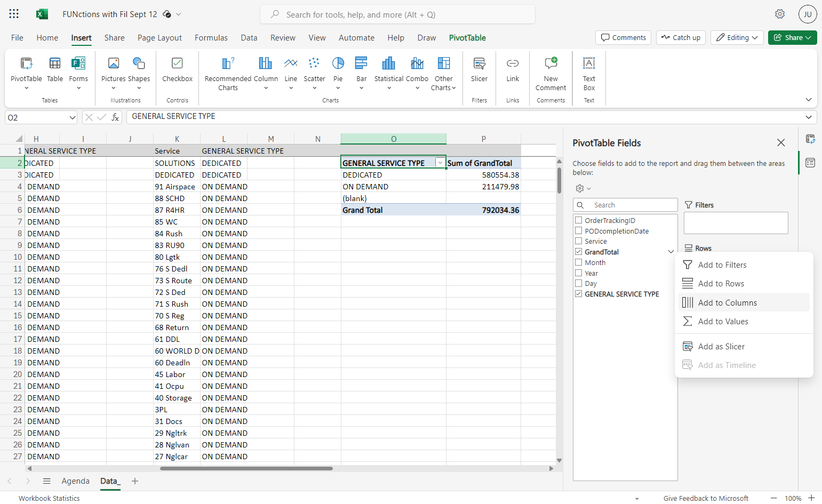Insert a Scatter chart
This screenshot has width=822, height=504.
coord(314,73)
